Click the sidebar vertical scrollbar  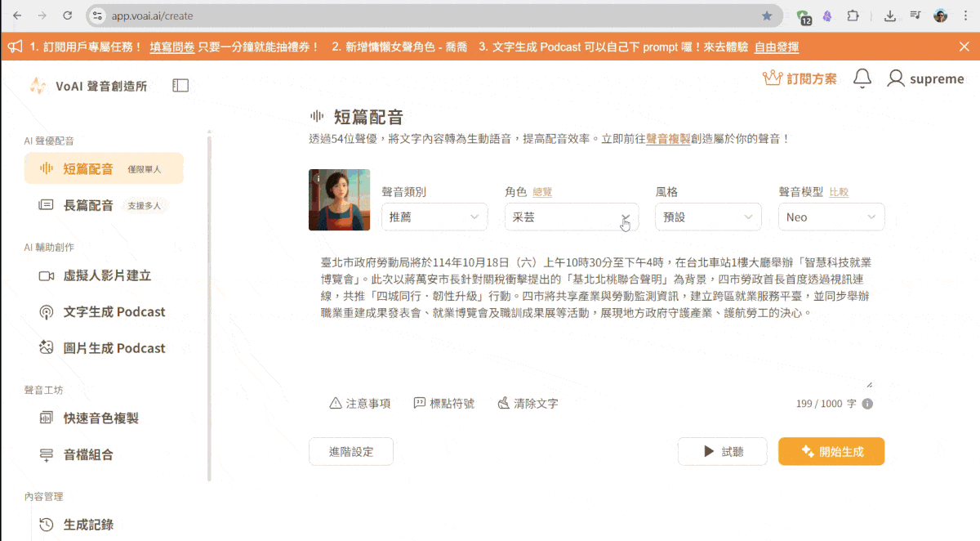pyautogui.click(x=209, y=306)
